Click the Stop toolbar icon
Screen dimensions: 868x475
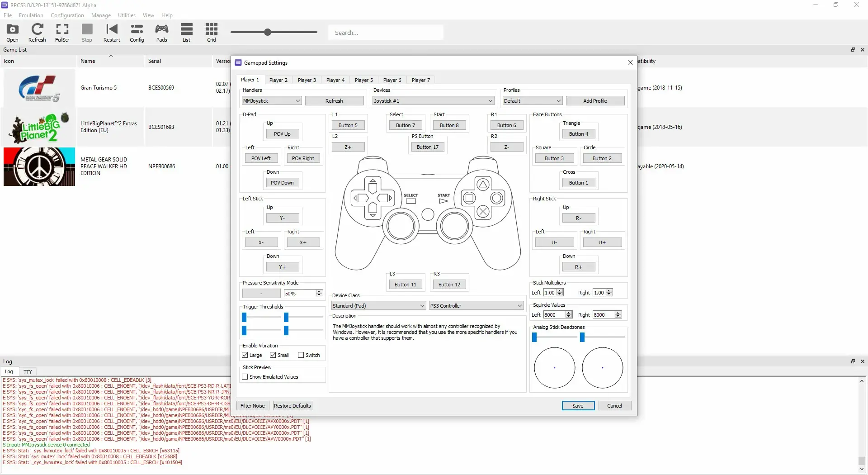(87, 33)
